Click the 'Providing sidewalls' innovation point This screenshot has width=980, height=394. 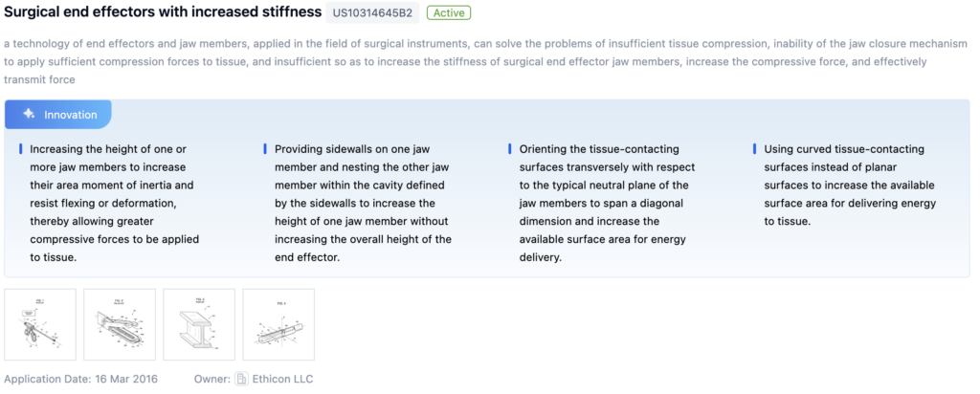(362, 203)
